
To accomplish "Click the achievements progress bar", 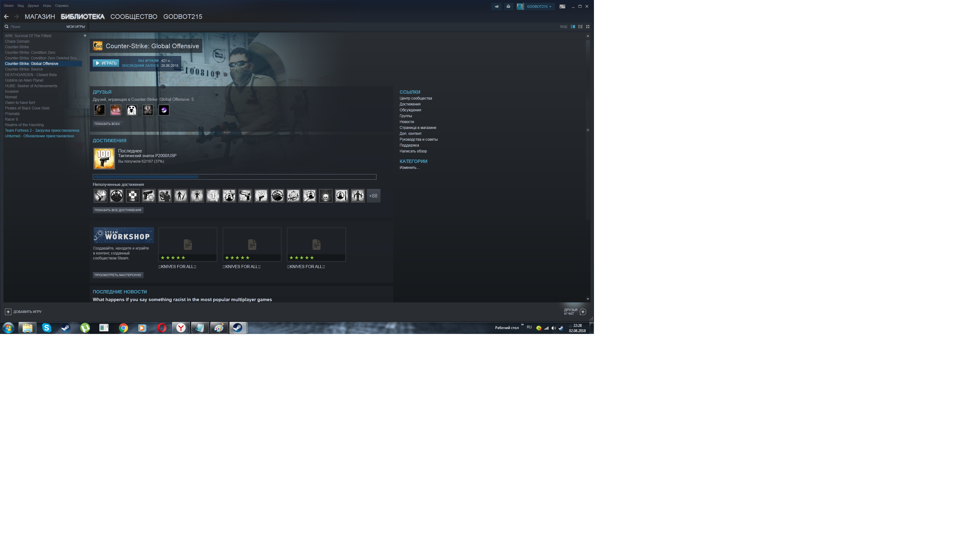I will click(x=235, y=177).
